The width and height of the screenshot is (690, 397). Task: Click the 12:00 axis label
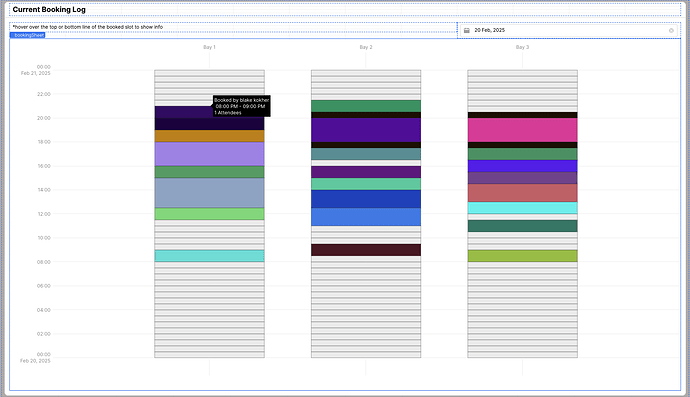pos(44,214)
